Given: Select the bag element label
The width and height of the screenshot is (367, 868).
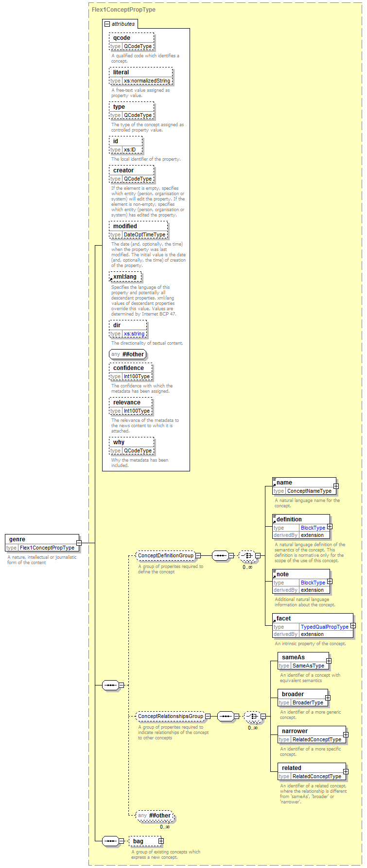Looking at the screenshot, I should 138,841.
